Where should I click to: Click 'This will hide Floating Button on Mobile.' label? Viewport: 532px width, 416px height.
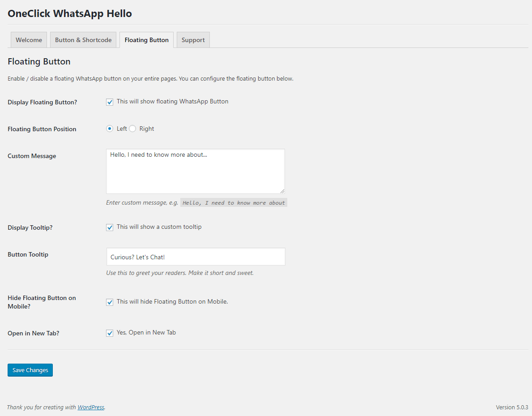tap(172, 301)
